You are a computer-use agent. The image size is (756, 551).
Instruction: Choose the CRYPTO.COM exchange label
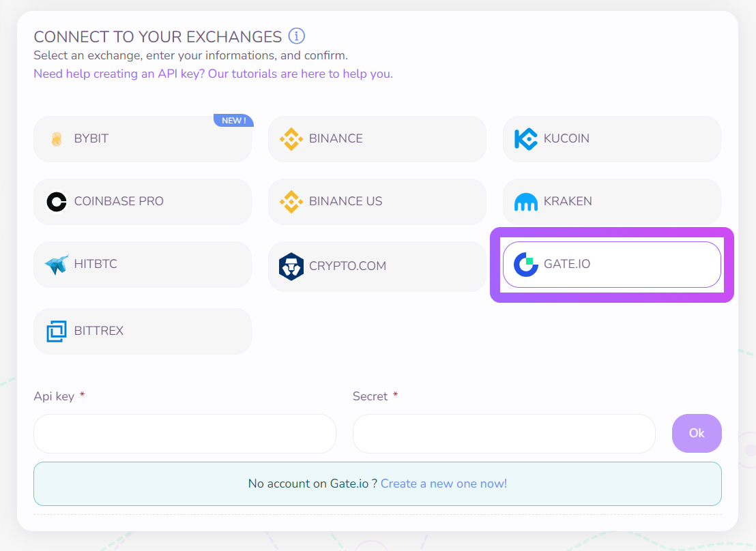click(x=347, y=266)
